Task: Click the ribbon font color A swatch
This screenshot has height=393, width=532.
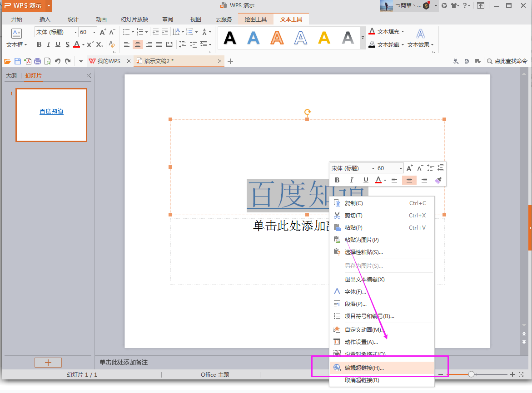Action: (x=77, y=44)
